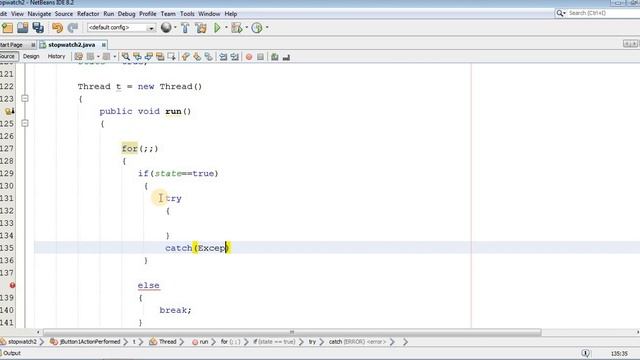
Task: Toggle Highlight Search icon
Action: tap(160, 57)
